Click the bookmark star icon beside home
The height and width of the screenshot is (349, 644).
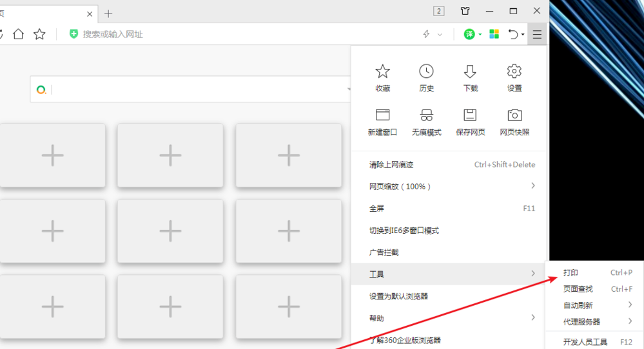point(39,34)
